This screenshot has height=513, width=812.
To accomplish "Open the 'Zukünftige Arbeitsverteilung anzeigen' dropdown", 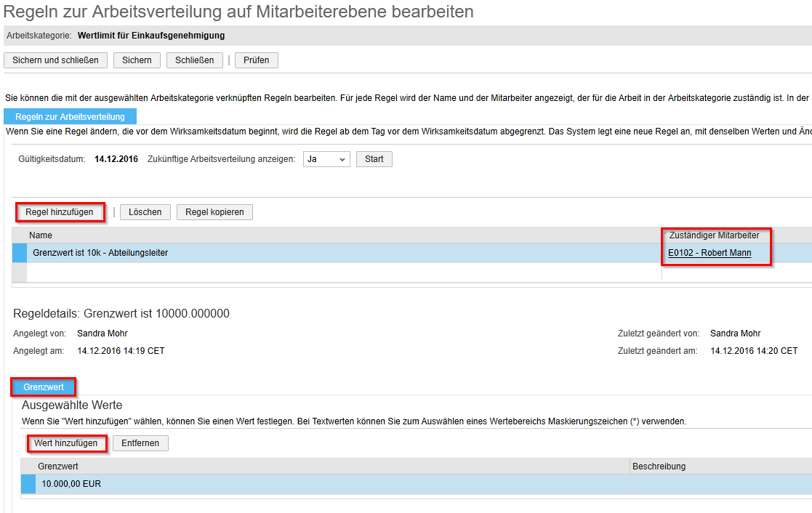I will (x=326, y=159).
